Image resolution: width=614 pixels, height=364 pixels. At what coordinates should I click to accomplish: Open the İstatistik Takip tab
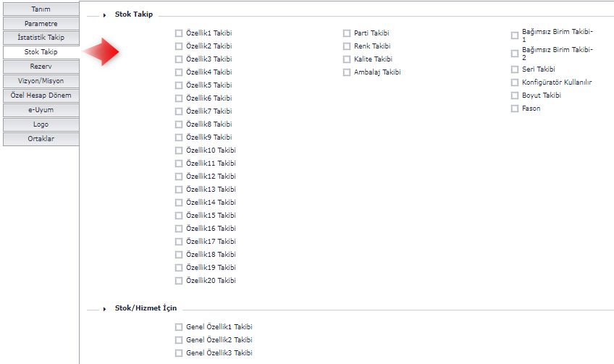click(x=40, y=38)
